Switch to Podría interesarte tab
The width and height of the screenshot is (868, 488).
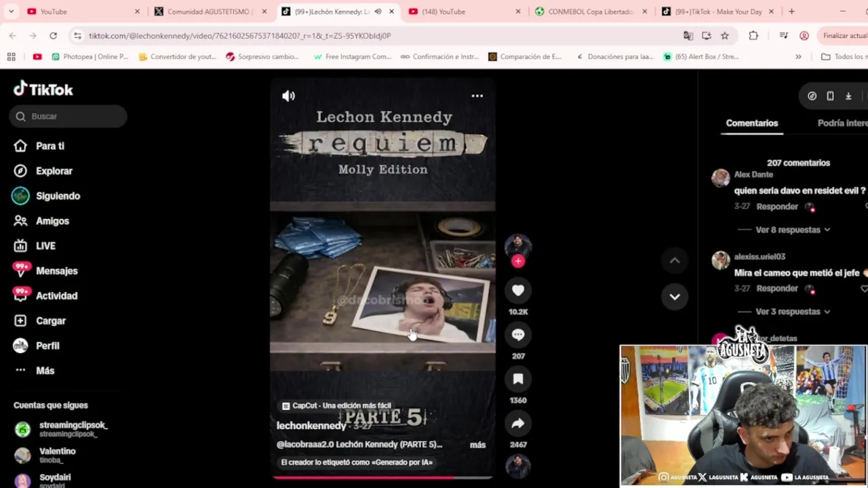[842, 123]
